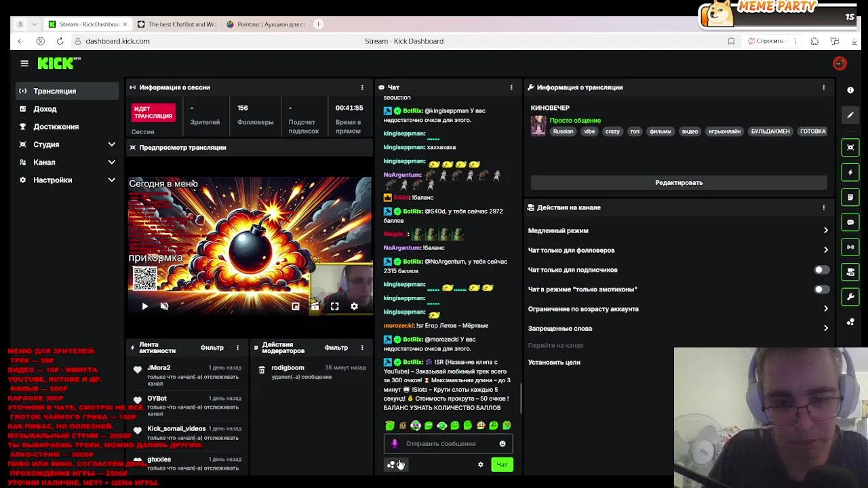Click the message input field in chat
Viewport: 868px width, 488px height.
click(448, 444)
